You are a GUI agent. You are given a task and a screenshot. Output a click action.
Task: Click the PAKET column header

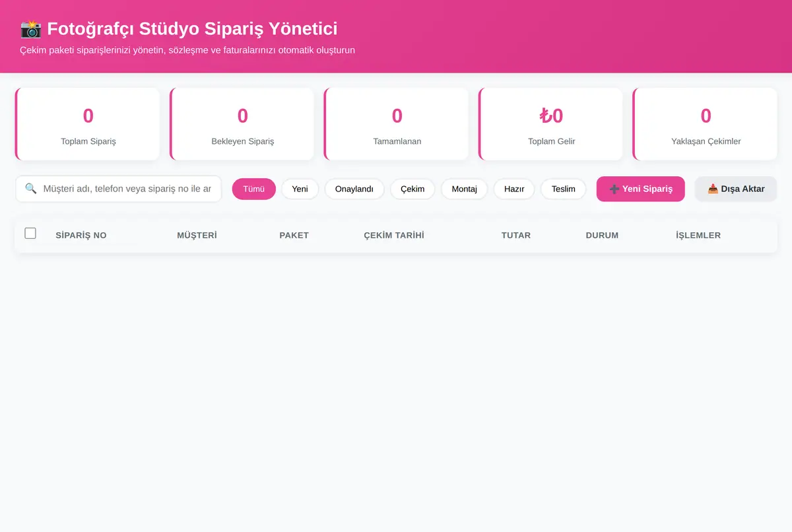pos(294,235)
